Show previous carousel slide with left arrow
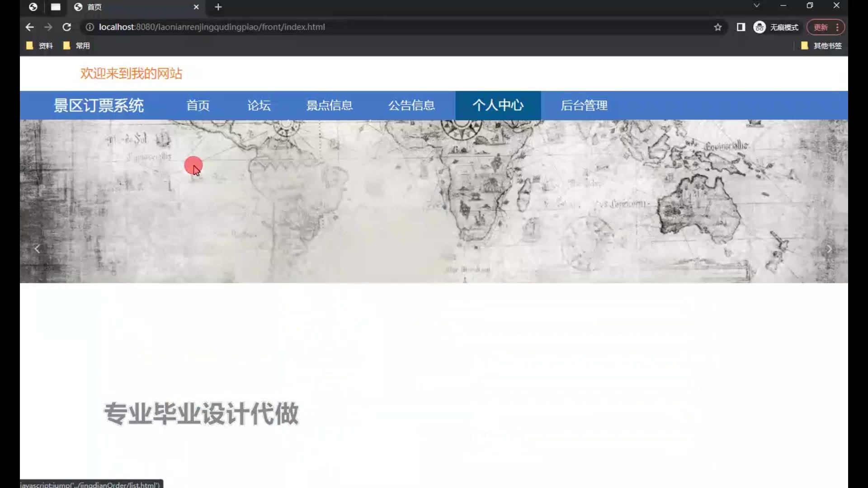The image size is (868, 488). tap(38, 249)
